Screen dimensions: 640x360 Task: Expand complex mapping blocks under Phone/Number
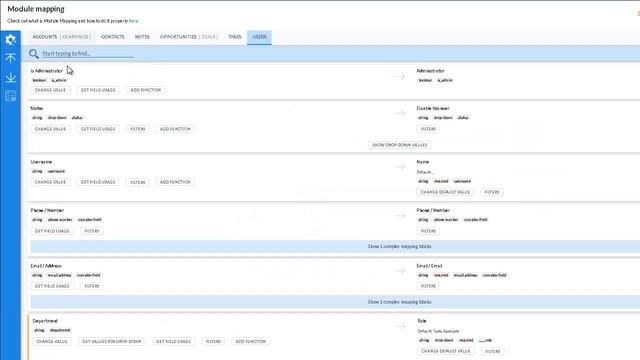tap(400, 247)
